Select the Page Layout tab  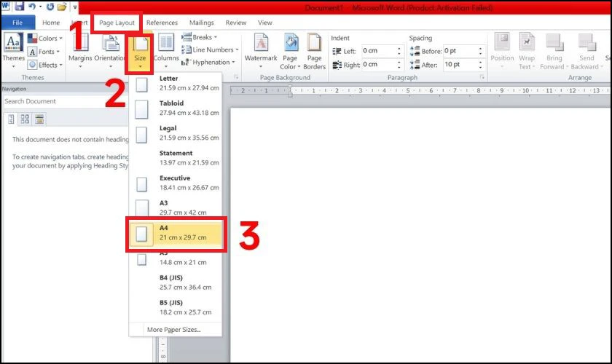click(x=117, y=23)
